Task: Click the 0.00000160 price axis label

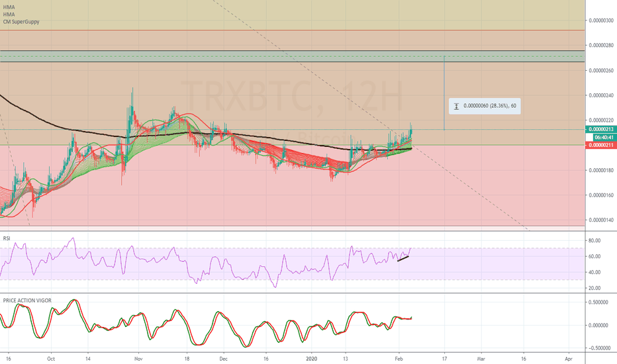Action: point(601,195)
